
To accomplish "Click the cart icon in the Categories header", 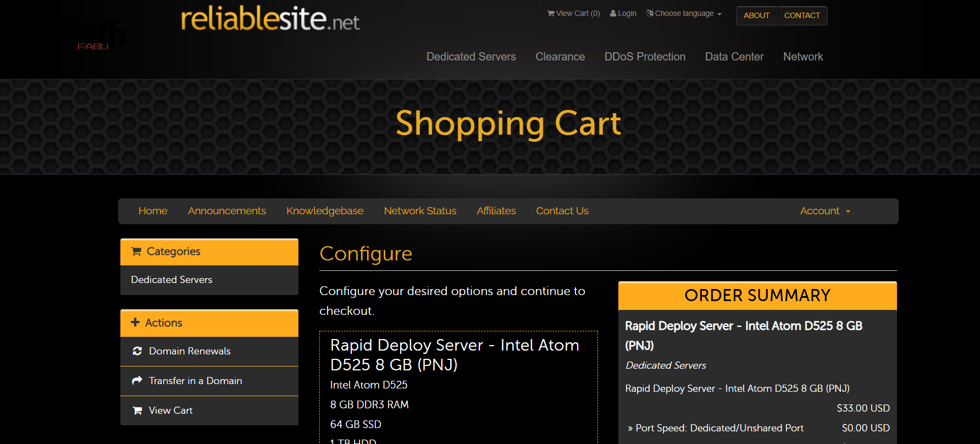I will pyautogui.click(x=136, y=252).
